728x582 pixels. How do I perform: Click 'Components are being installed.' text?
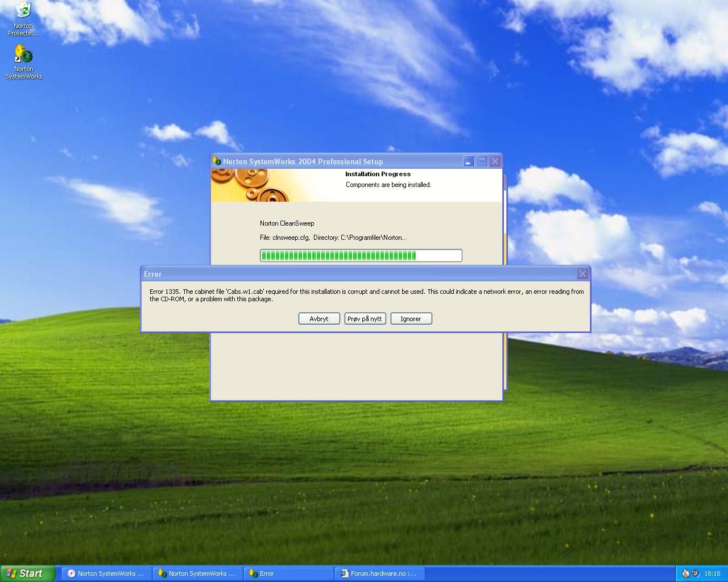point(388,185)
